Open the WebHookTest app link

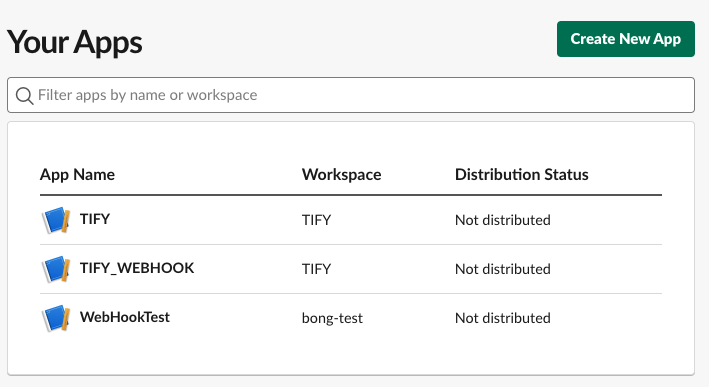[x=125, y=317]
